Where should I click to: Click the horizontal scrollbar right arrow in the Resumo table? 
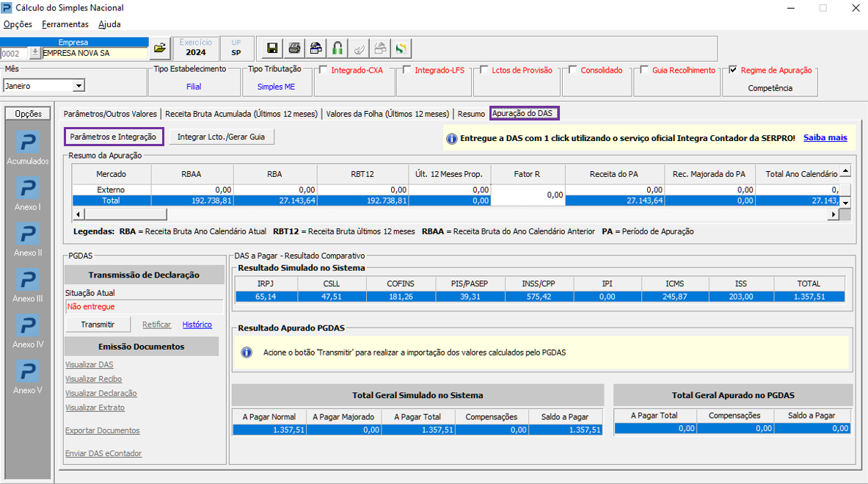833,214
